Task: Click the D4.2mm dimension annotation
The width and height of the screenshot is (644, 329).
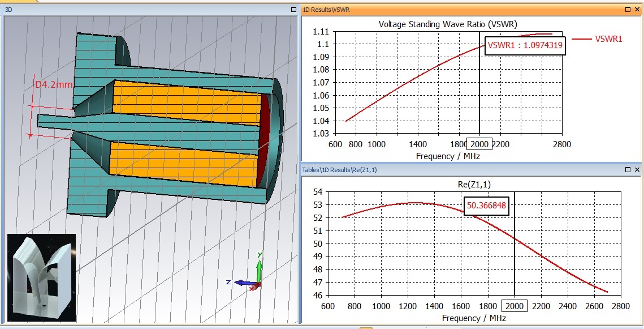Action: (x=54, y=85)
